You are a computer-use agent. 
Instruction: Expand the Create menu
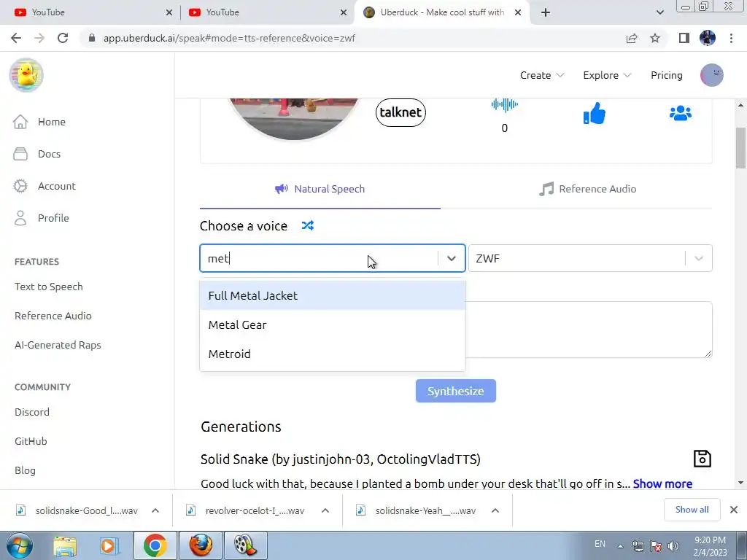pyautogui.click(x=542, y=75)
